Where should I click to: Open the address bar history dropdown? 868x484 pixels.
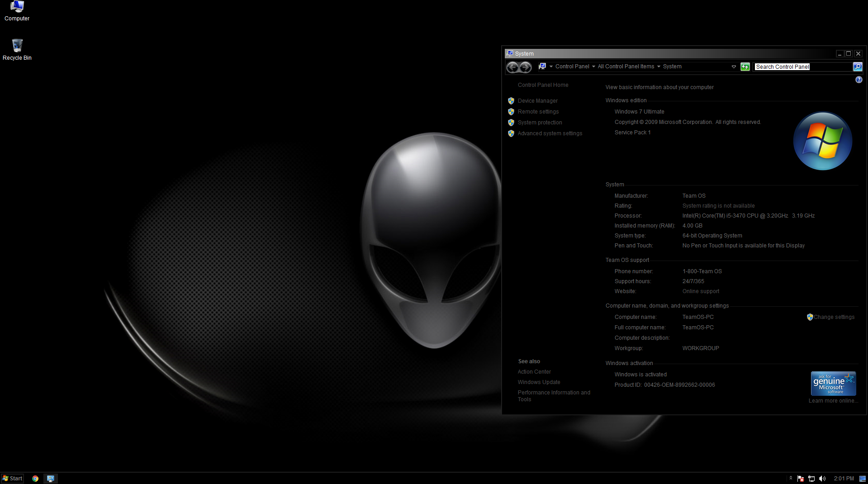tap(734, 67)
